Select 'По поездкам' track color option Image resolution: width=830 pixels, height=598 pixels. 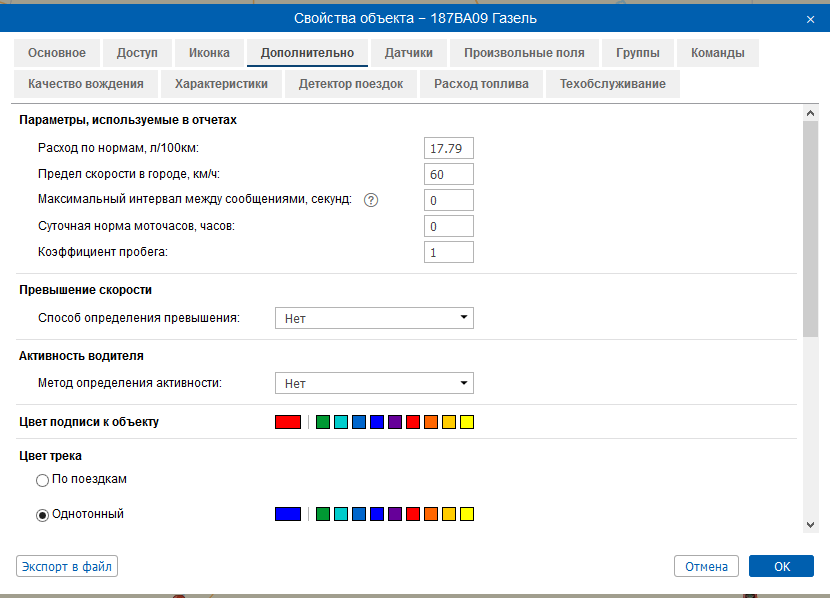pyautogui.click(x=42, y=480)
